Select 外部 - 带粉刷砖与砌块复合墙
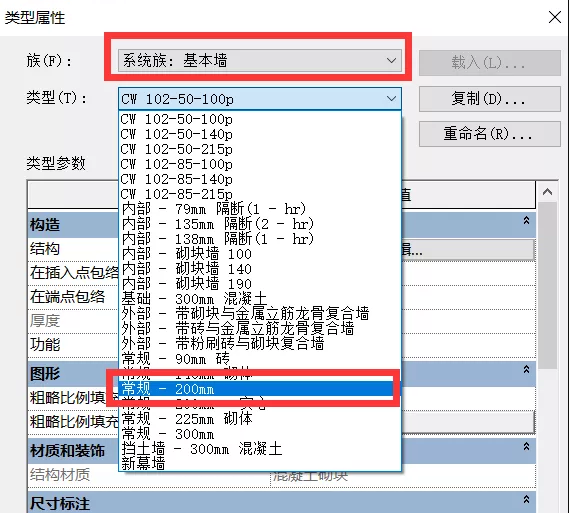Screen dimensions: 569x513 (x=260, y=343)
